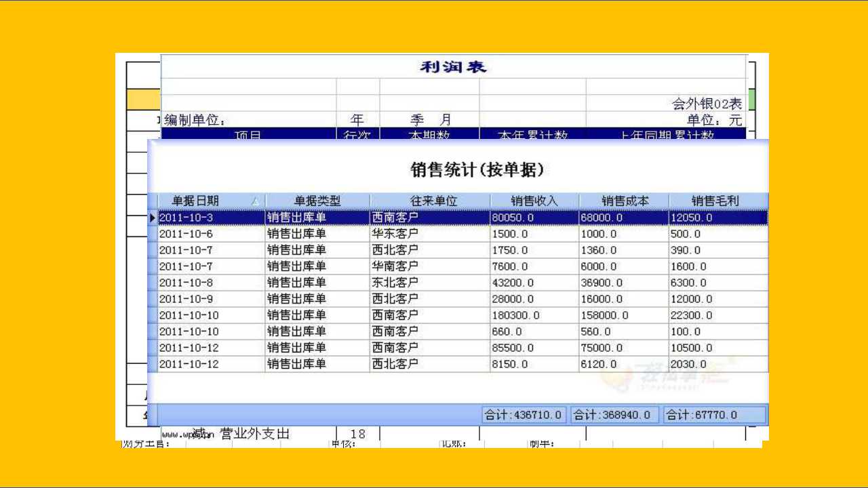Image resolution: width=868 pixels, height=488 pixels.
Task: Click the 往来单位 column header
Action: (x=430, y=201)
